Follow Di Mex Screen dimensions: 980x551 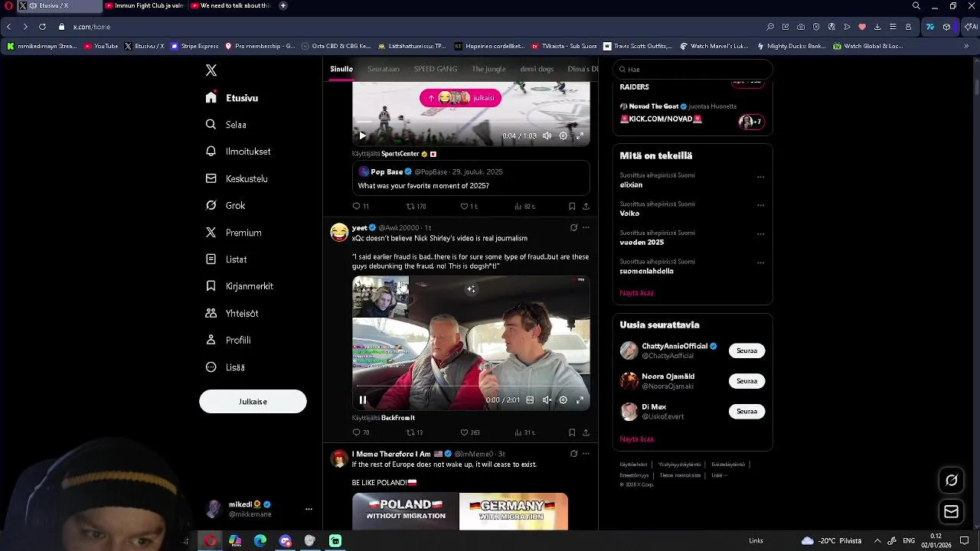[746, 412]
